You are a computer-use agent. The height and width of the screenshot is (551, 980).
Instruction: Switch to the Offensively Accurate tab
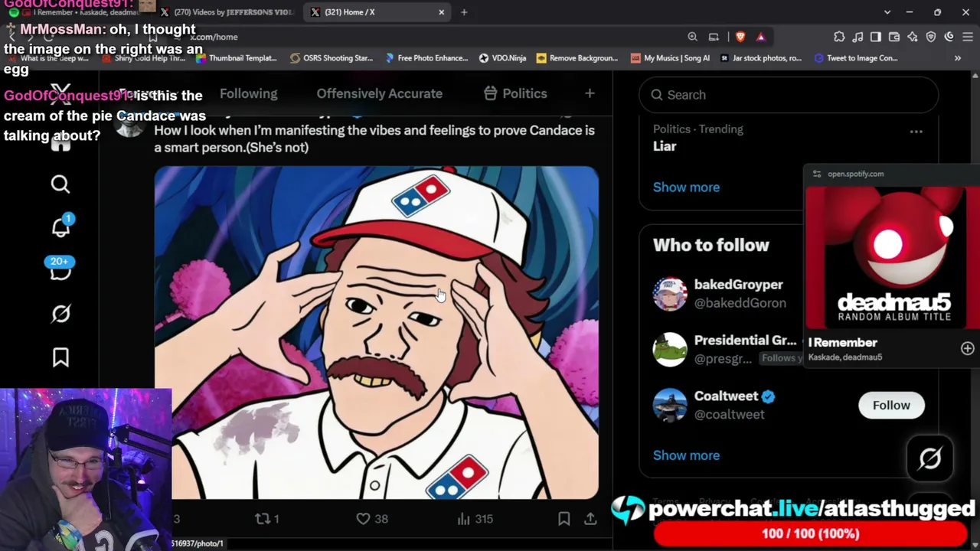379,93
